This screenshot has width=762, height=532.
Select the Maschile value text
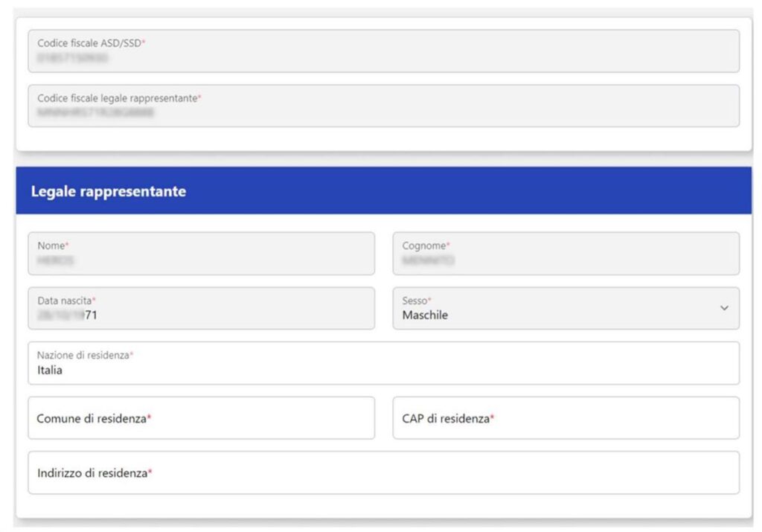coord(425,315)
